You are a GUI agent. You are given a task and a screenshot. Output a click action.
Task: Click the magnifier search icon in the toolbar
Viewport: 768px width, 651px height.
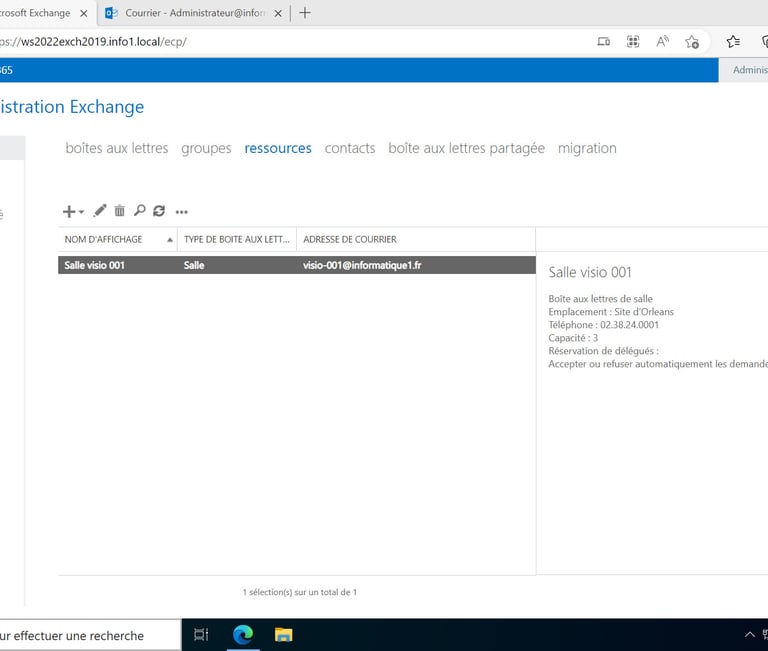pyautogui.click(x=140, y=211)
